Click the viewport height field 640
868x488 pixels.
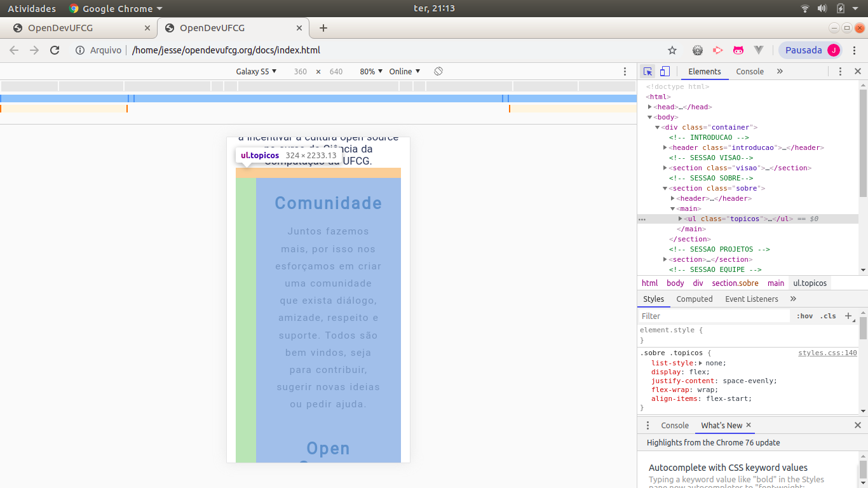click(336, 71)
